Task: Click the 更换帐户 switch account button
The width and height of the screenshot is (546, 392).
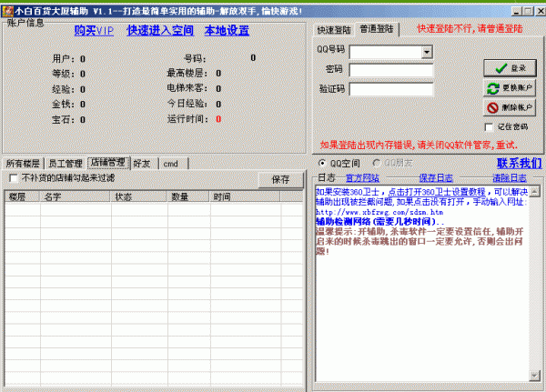Action: pos(510,88)
